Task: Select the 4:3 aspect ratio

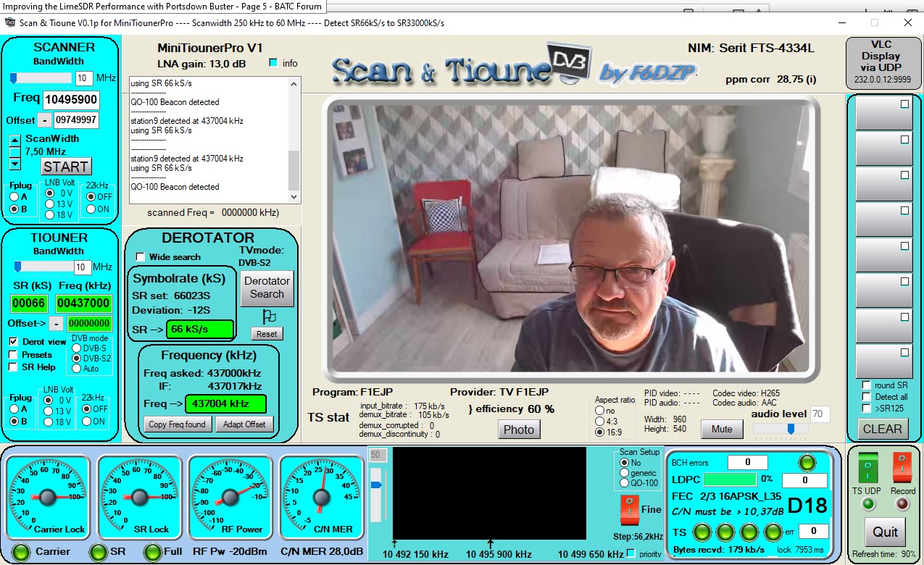Action: click(x=599, y=422)
